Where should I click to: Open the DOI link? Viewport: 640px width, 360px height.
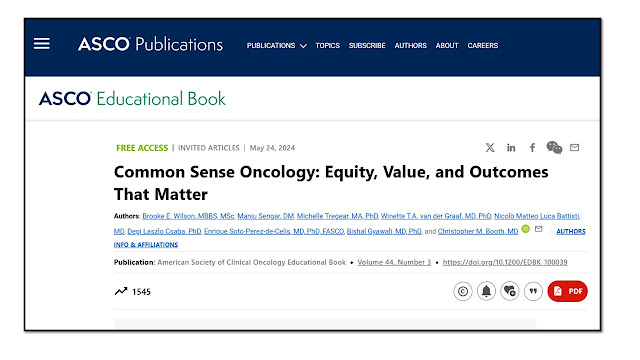coord(505,262)
